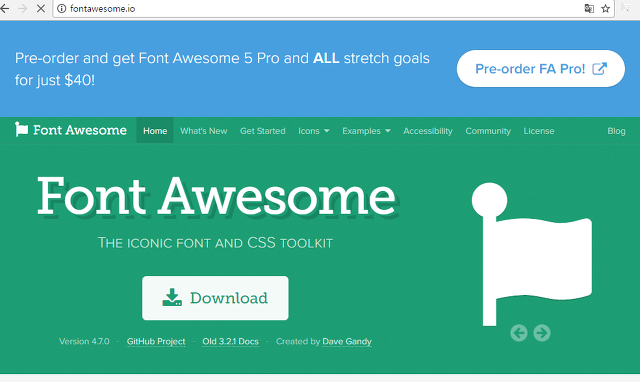Click the Pre-order Font Awesome 5 Pro banner text
This screenshot has height=382, width=640.
point(222,69)
